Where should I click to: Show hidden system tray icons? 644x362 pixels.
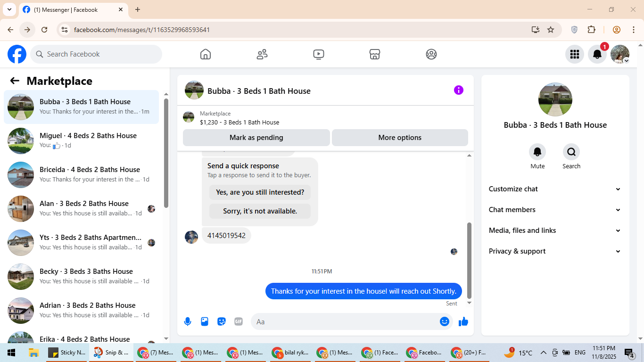(x=543, y=353)
